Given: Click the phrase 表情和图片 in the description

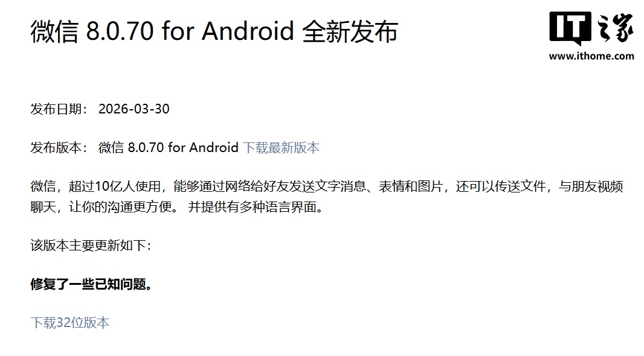Looking at the screenshot, I should [x=411, y=186].
